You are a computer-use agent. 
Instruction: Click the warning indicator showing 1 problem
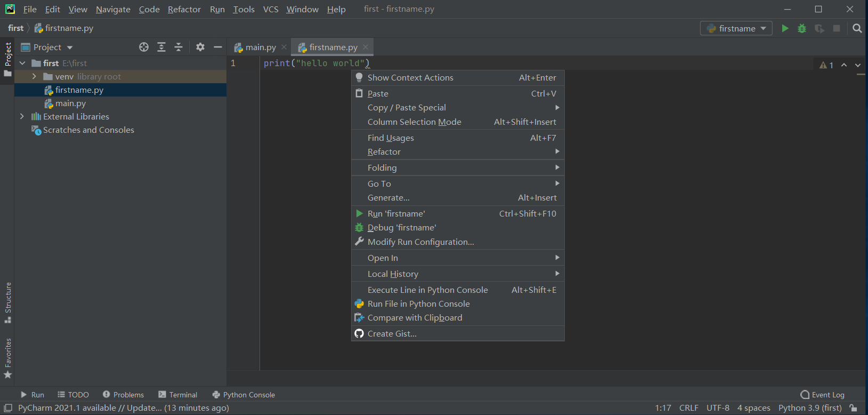coord(826,65)
